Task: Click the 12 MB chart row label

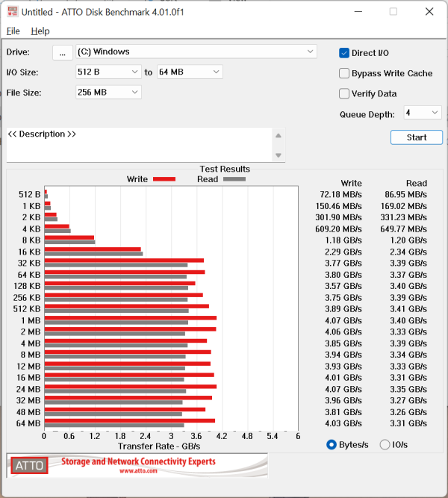Action: click(28, 366)
